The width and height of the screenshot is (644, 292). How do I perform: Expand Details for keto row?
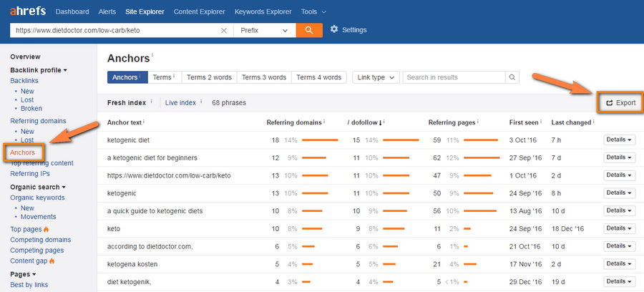620,228
